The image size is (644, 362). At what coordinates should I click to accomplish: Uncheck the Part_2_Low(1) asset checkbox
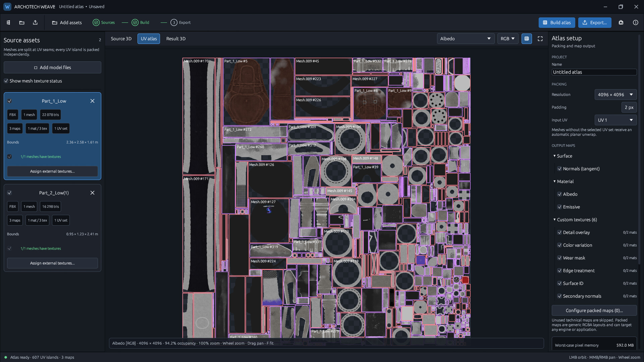coord(9,193)
